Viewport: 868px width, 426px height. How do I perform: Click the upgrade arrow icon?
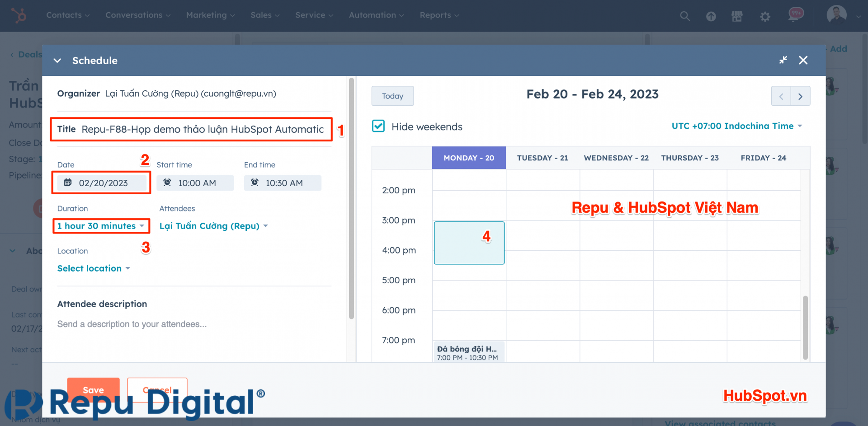coord(711,17)
